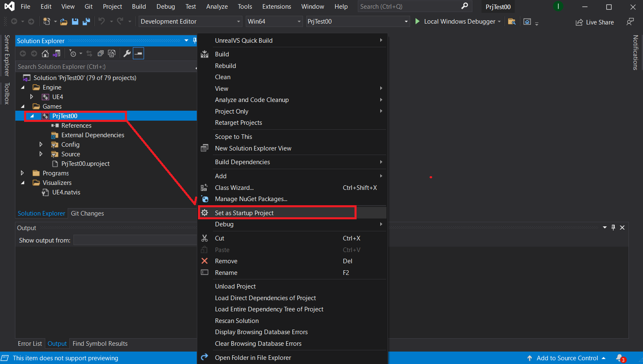The height and width of the screenshot is (364, 643).
Task: Open the Extensions menu
Action: tap(276, 7)
